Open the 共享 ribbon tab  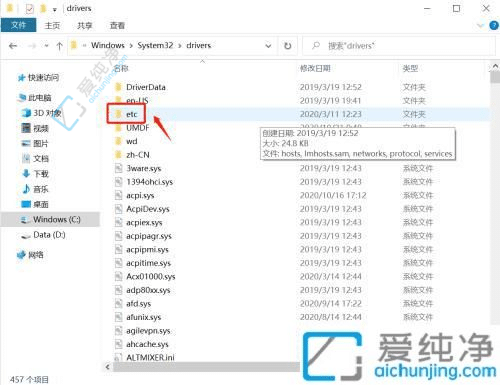click(x=85, y=26)
